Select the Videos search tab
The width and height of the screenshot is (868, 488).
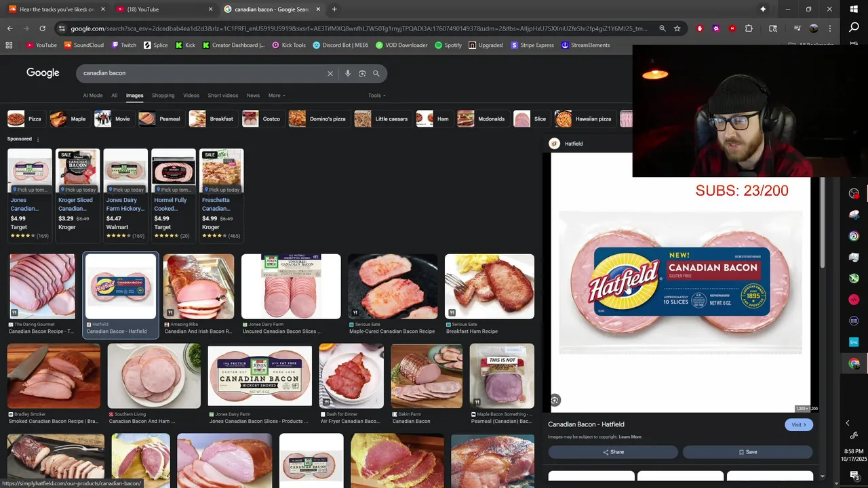pyautogui.click(x=191, y=96)
